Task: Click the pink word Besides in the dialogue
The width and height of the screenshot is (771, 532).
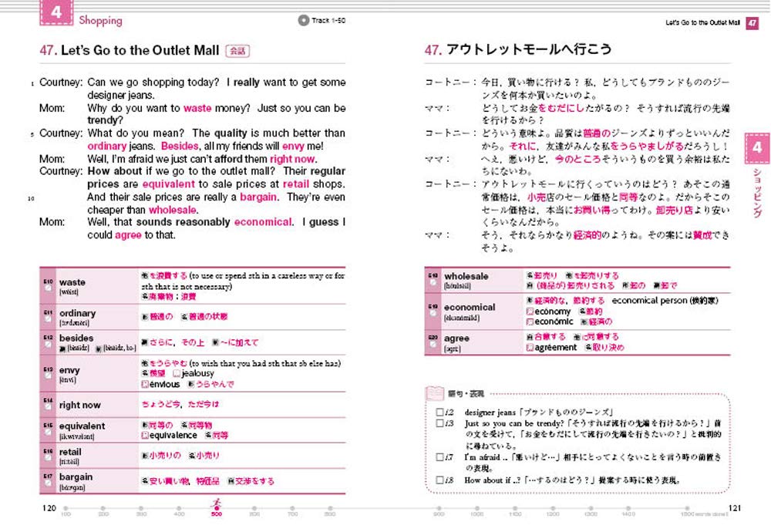Action: [180, 146]
